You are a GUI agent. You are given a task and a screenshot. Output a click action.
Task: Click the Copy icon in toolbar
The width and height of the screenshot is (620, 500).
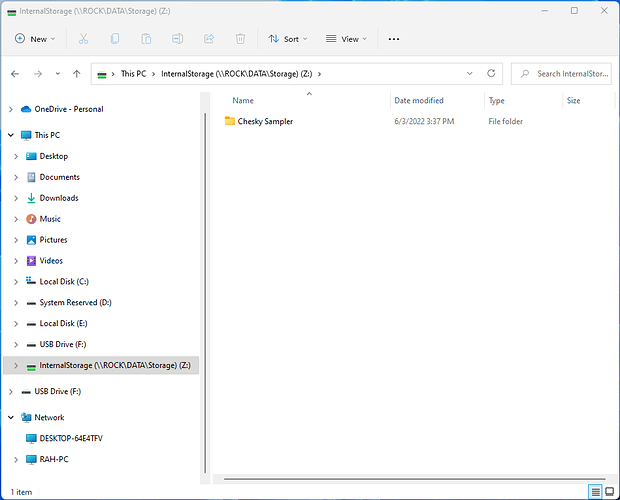coord(115,39)
